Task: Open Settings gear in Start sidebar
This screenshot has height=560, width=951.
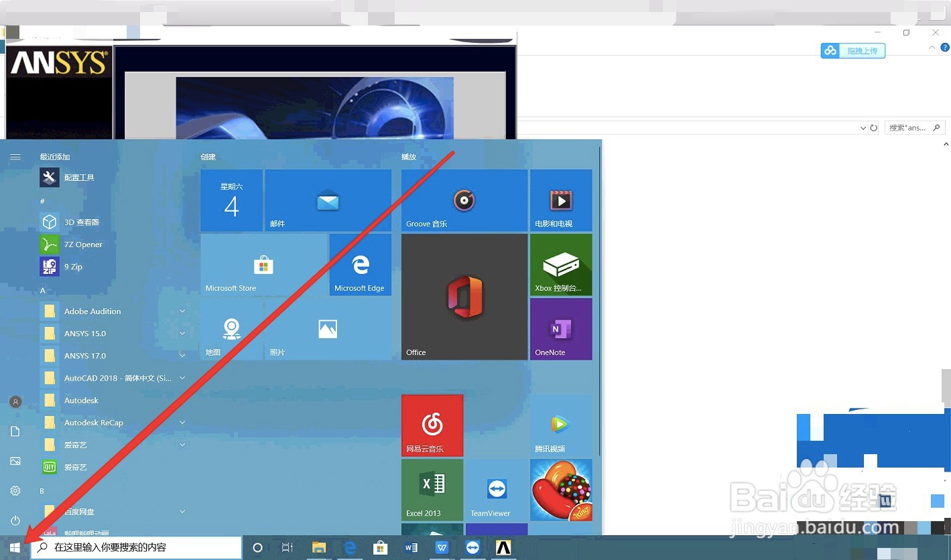Action: (x=15, y=491)
